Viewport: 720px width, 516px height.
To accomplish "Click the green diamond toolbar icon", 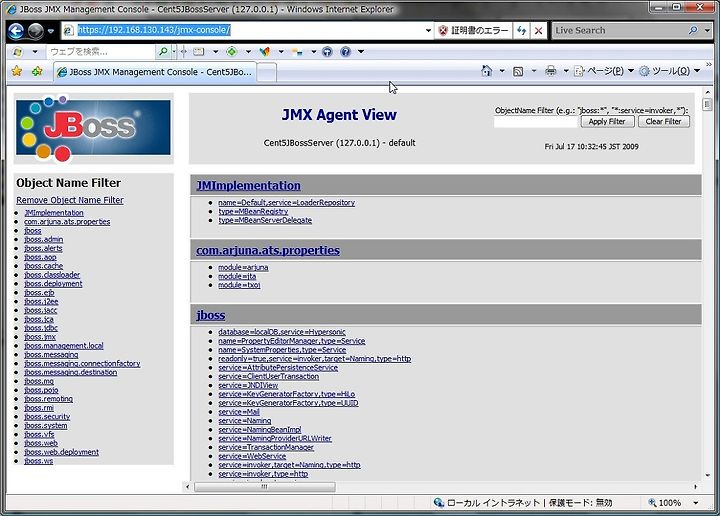I will click(232, 52).
